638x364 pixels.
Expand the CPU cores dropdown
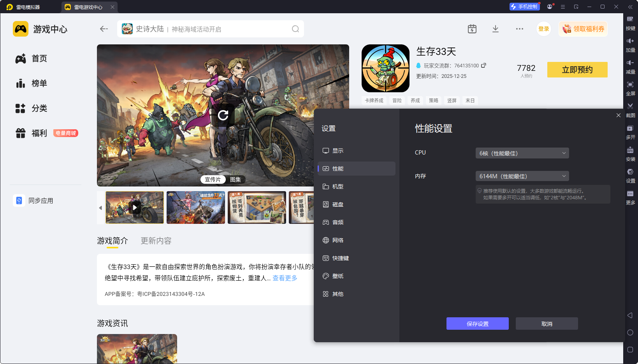(522, 153)
